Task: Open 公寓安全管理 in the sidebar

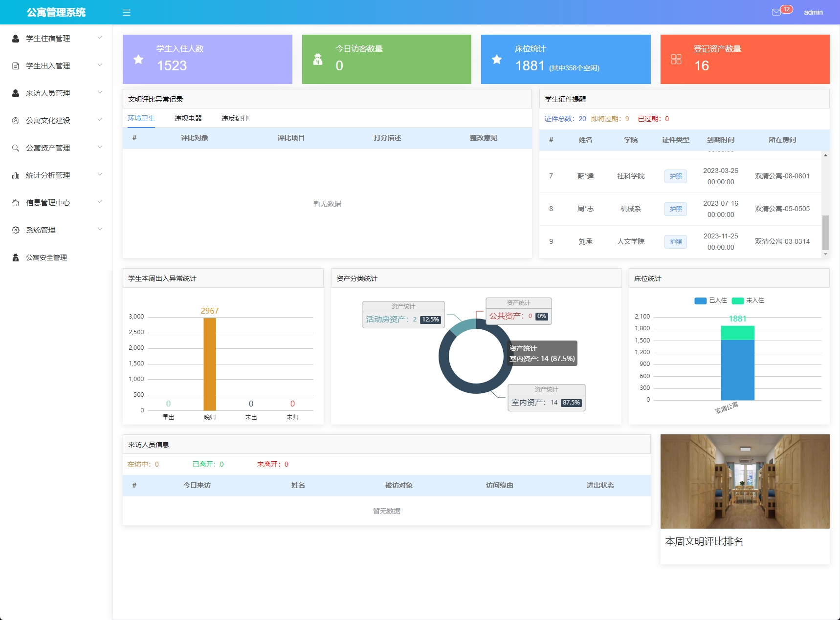Action: (x=46, y=257)
